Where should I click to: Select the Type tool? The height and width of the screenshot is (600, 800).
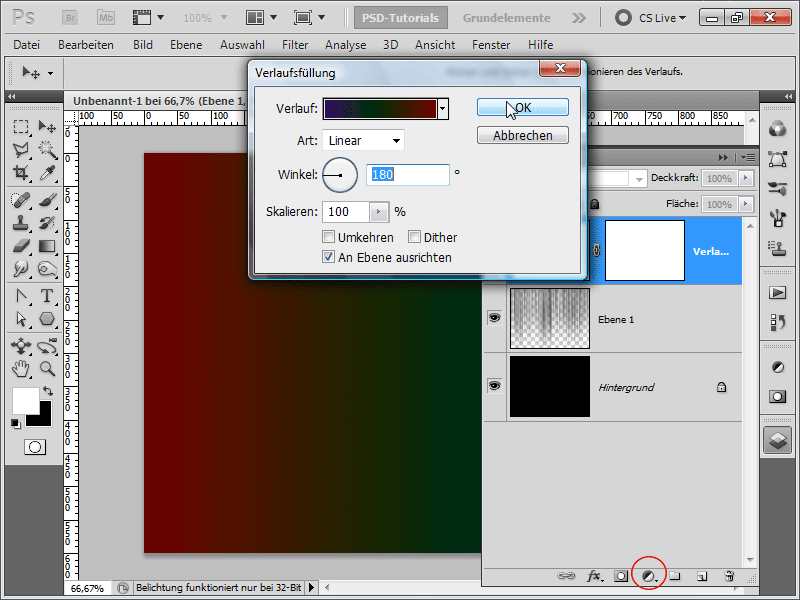tap(47, 296)
